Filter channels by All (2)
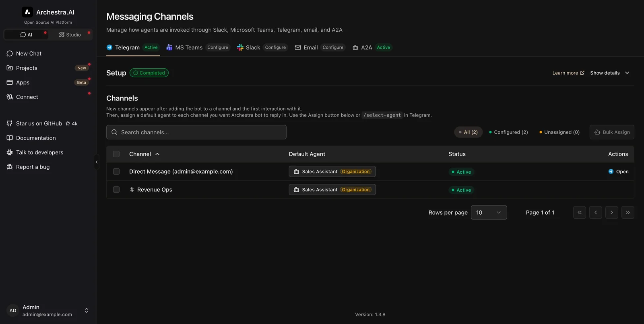Viewport: 644px width, 324px height. [468, 132]
